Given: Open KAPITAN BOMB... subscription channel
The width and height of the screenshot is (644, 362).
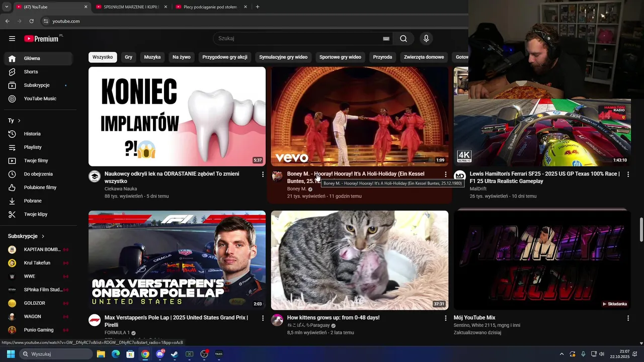Looking at the screenshot, I should (38, 249).
